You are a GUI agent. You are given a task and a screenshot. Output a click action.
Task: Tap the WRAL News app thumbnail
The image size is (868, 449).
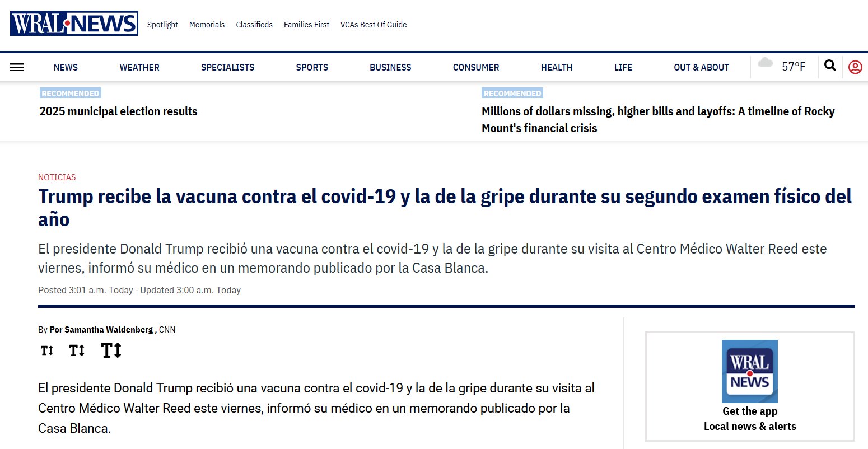[x=749, y=371]
